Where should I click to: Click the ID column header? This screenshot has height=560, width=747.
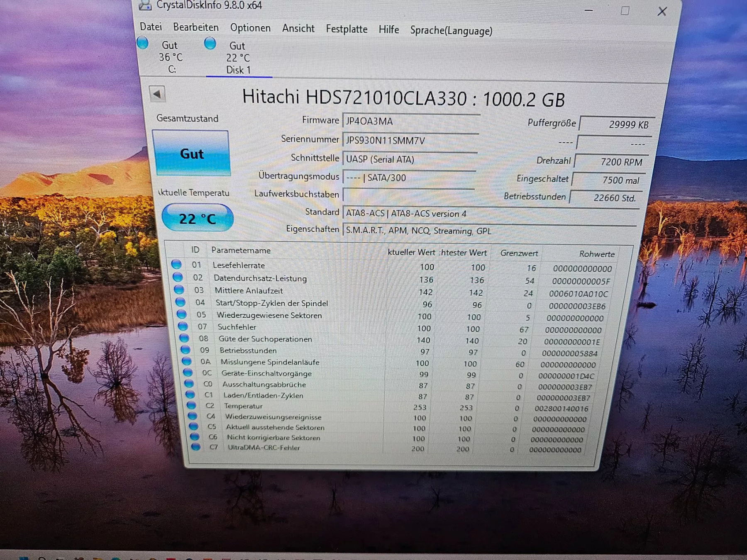coord(195,250)
